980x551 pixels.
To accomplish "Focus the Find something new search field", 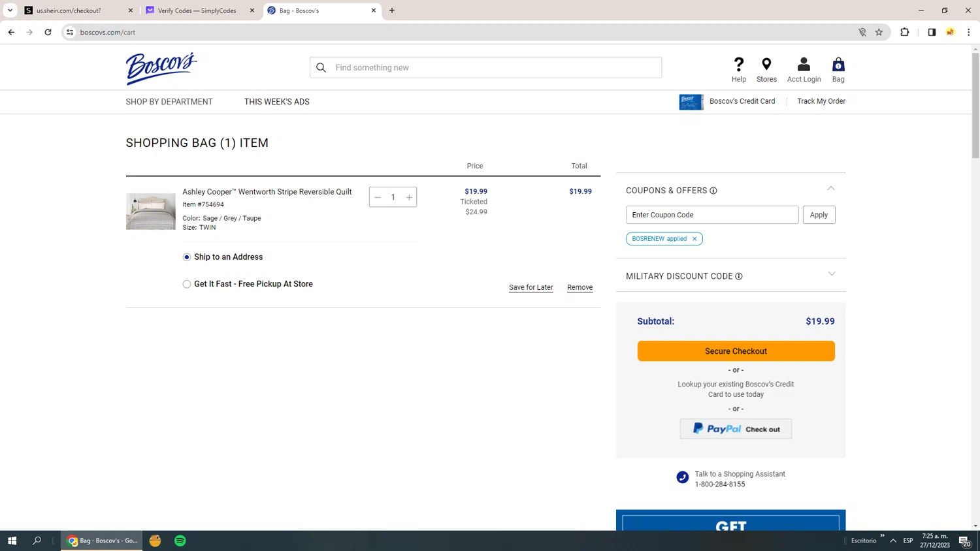I will [485, 67].
